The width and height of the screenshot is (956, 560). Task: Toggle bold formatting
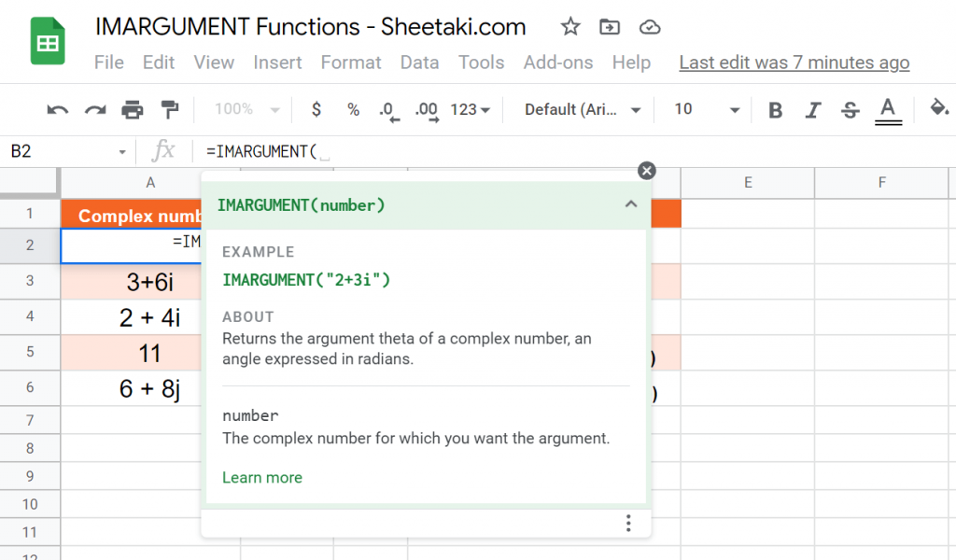click(775, 109)
